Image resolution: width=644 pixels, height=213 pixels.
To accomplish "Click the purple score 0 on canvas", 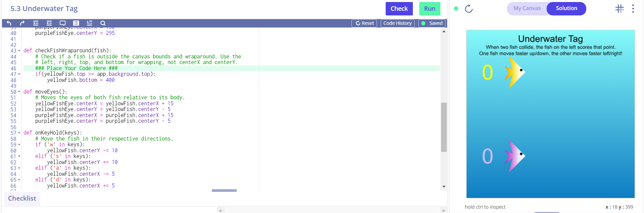I will (x=487, y=156).
